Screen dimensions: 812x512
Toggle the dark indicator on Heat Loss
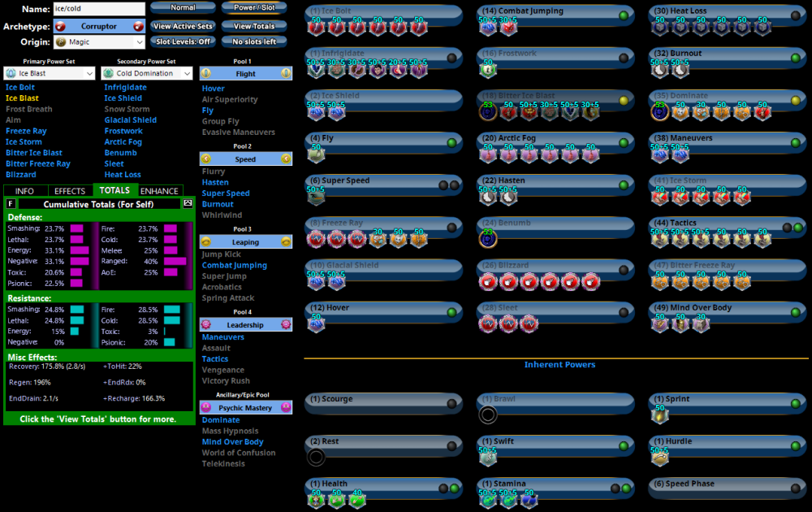[794, 15]
